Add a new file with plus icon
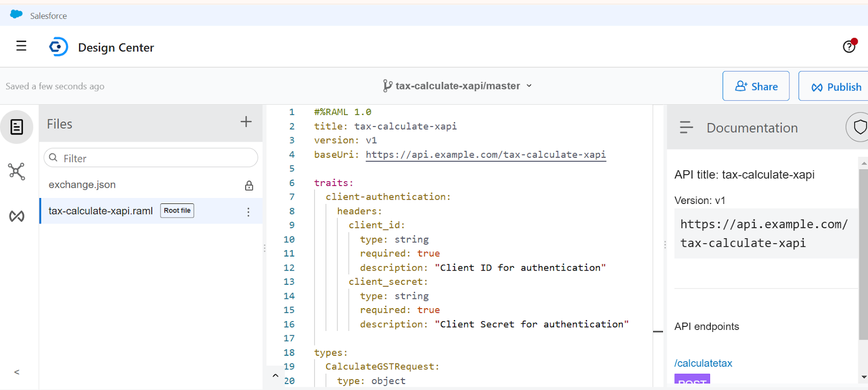 click(246, 122)
